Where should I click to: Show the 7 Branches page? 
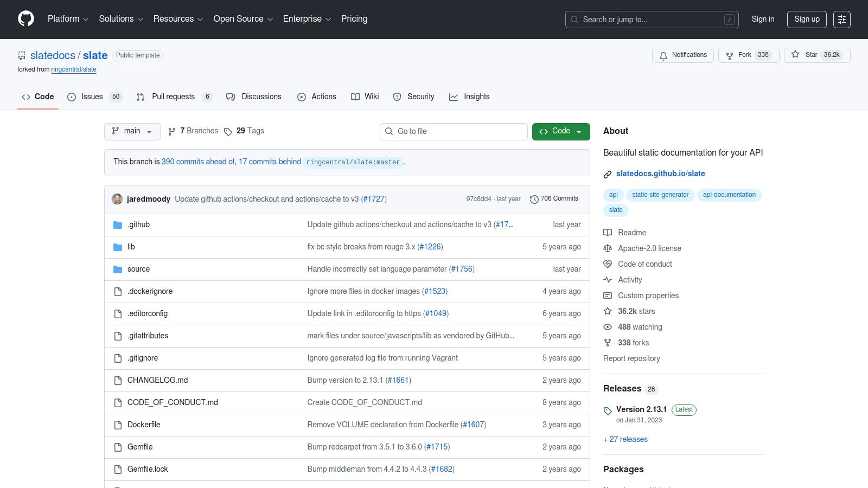pos(193,131)
